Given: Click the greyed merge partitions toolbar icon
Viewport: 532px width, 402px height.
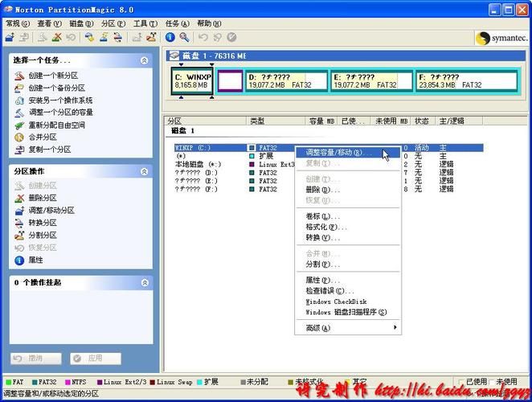Looking at the screenshot, I should (137, 37).
